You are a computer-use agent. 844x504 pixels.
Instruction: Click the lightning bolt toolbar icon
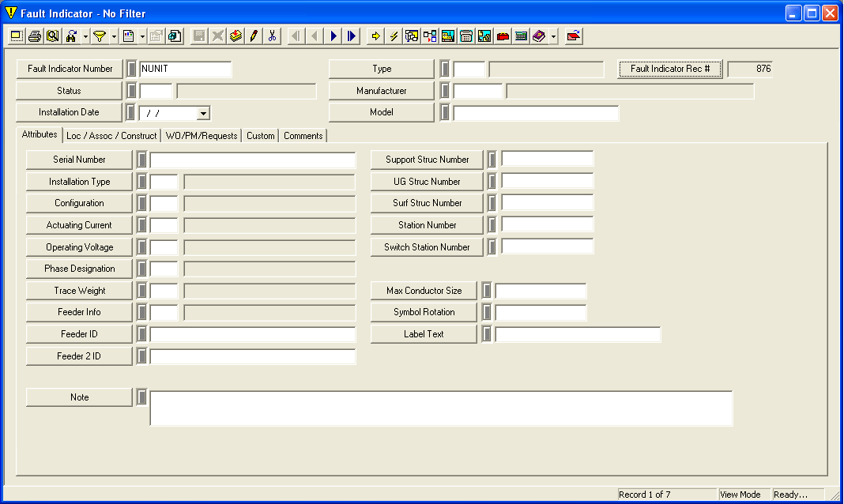pyautogui.click(x=394, y=36)
